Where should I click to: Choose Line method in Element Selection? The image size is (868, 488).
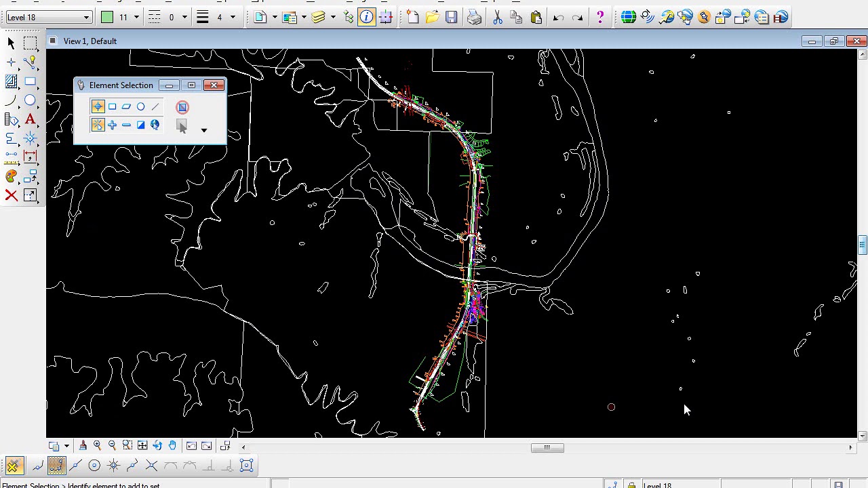[x=155, y=106]
